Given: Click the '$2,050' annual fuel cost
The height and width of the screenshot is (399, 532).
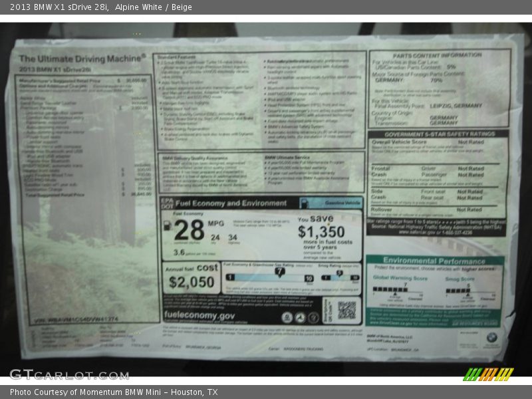Looking at the screenshot, I should pos(192,282).
